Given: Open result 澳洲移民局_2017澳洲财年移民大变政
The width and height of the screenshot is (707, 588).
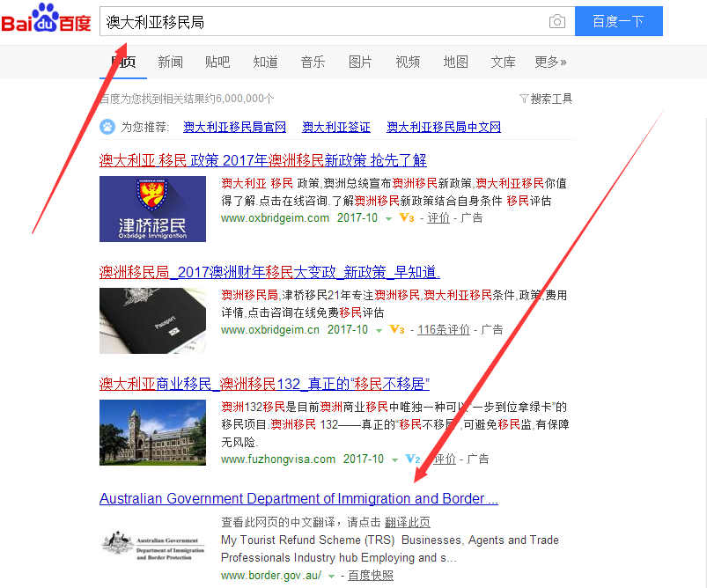Looking at the screenshot, I should 269,272.
